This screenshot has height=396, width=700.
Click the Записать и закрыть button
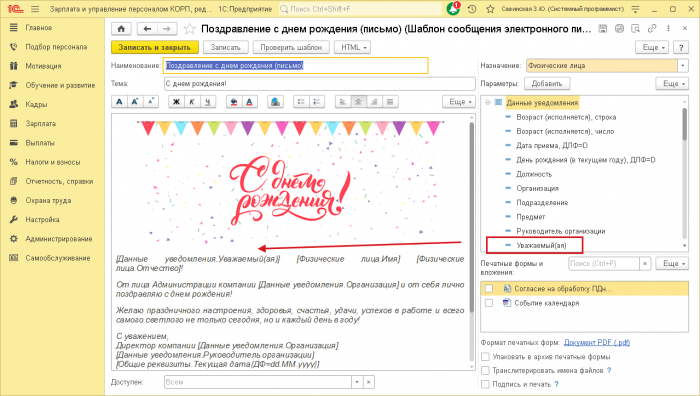(x=154, y=47)
